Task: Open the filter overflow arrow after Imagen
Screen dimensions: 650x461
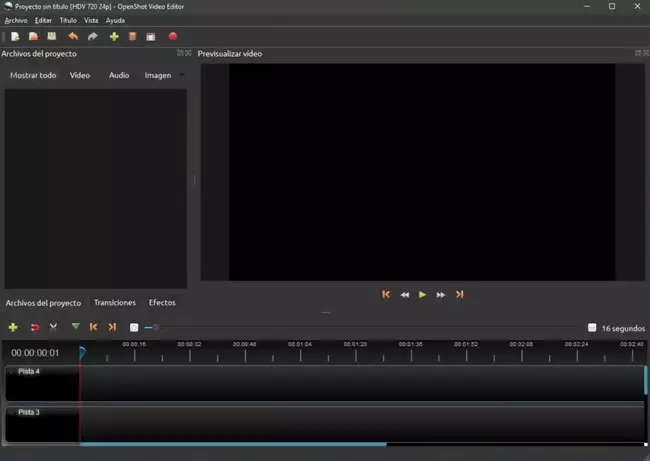Action: click(x=182, y=75)
